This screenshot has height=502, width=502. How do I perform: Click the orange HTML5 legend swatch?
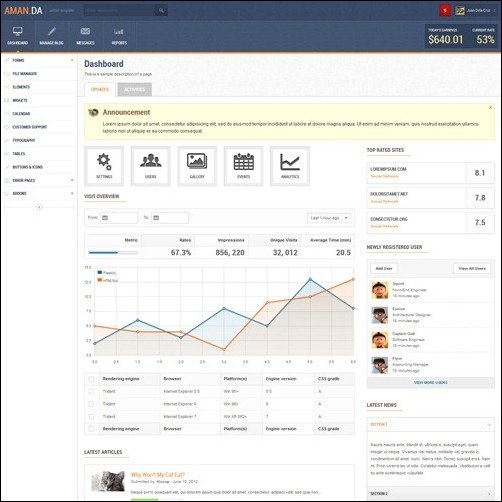[100, 280]
